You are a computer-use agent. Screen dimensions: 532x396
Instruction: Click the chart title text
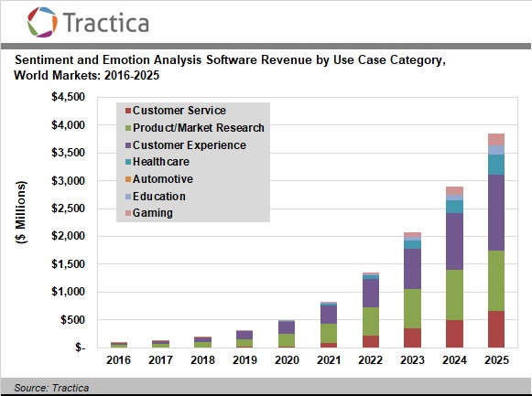pyautogui.click(x=230, y=67)
